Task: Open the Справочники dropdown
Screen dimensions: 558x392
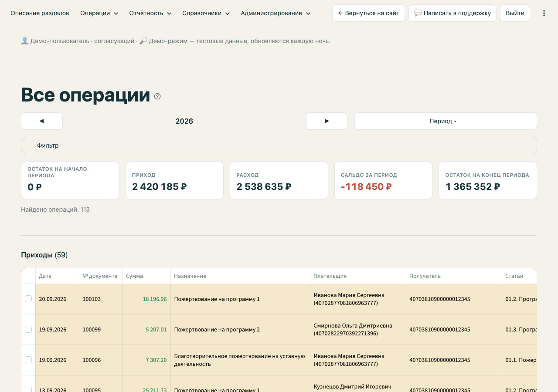Action: pyautogui.click(x=206, y=13)
